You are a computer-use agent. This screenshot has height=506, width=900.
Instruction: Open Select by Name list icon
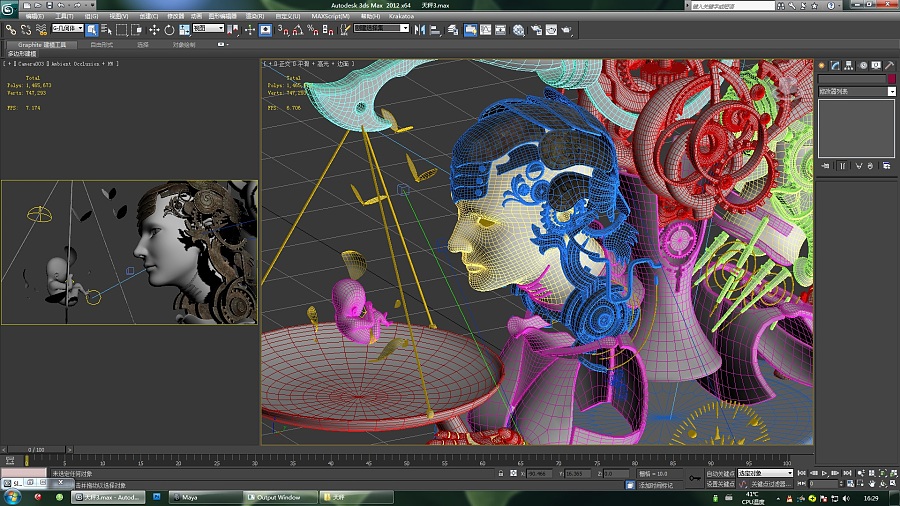click(106, 29)
